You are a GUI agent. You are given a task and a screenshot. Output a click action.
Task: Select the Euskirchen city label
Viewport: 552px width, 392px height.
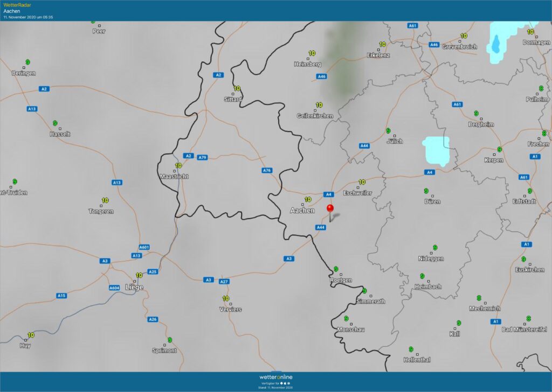(530, 270)
